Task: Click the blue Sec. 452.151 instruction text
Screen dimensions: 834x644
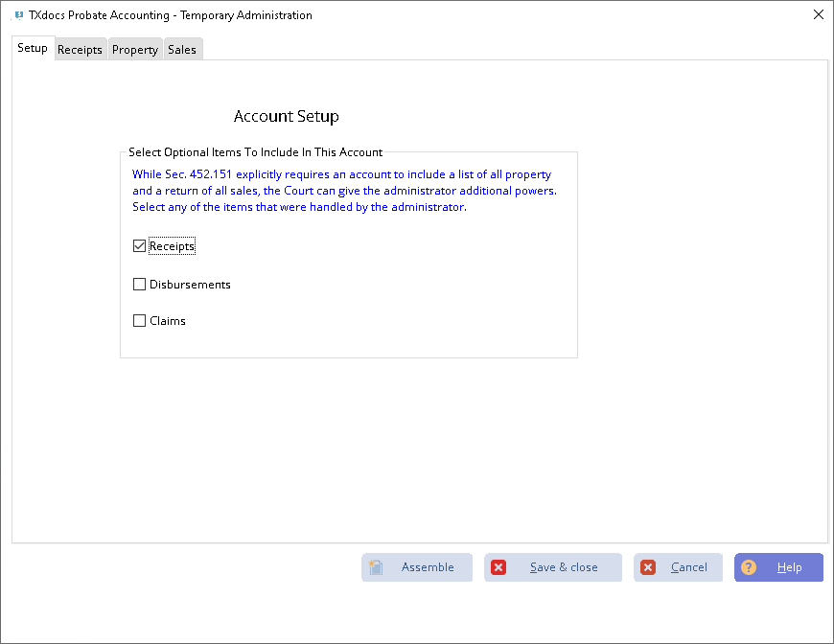Action: pyautogui.click(x=343, y=191)
